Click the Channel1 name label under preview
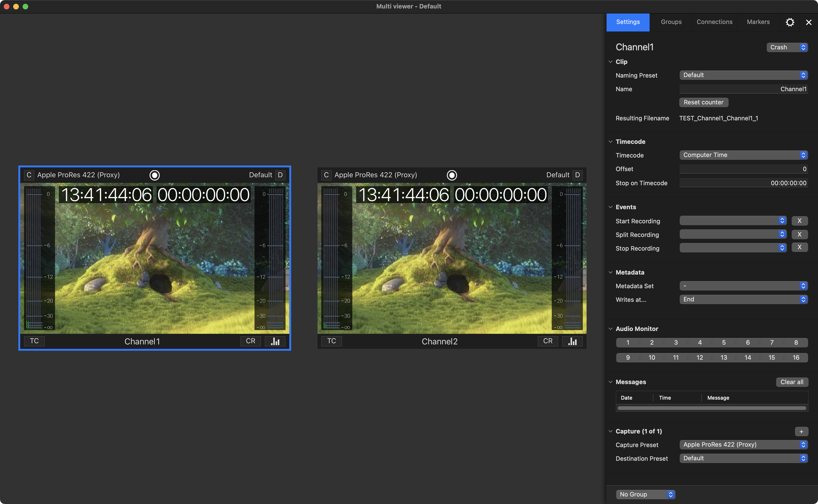818x504 pixels. tap(142, 341)
